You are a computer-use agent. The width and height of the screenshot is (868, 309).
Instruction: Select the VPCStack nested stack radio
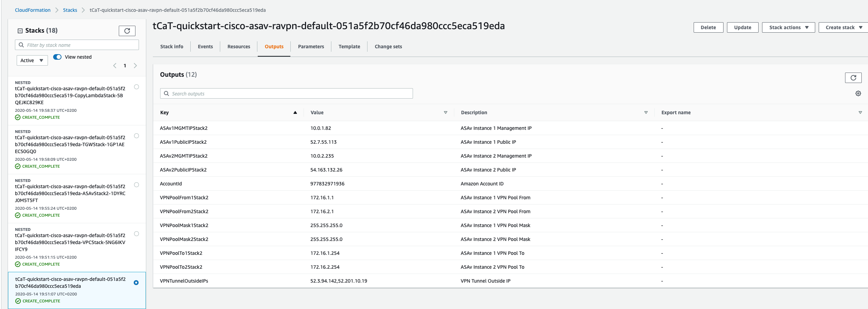point(137,234)
